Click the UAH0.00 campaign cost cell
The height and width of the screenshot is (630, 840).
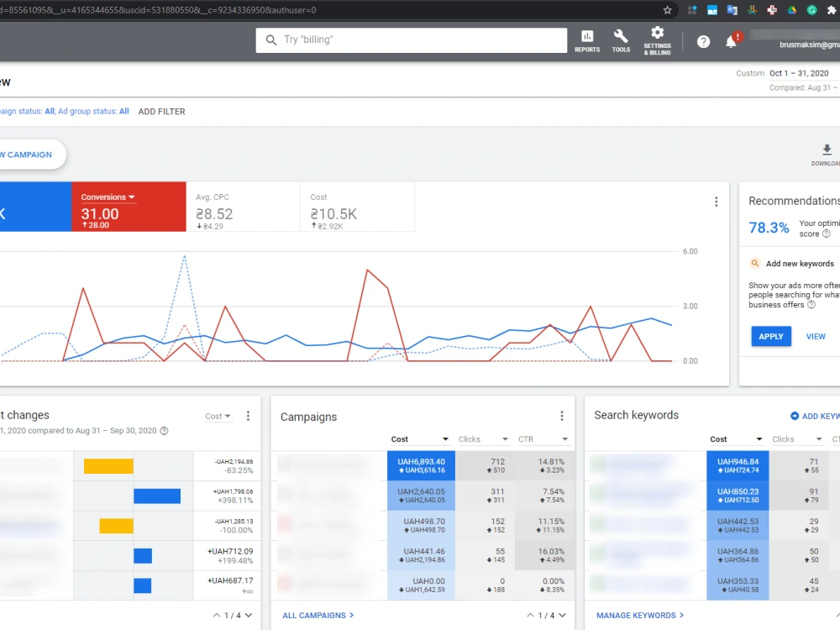(421, 585)
